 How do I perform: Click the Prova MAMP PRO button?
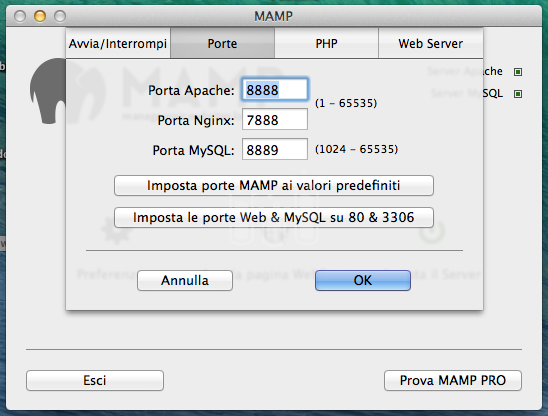coord(453,380)
